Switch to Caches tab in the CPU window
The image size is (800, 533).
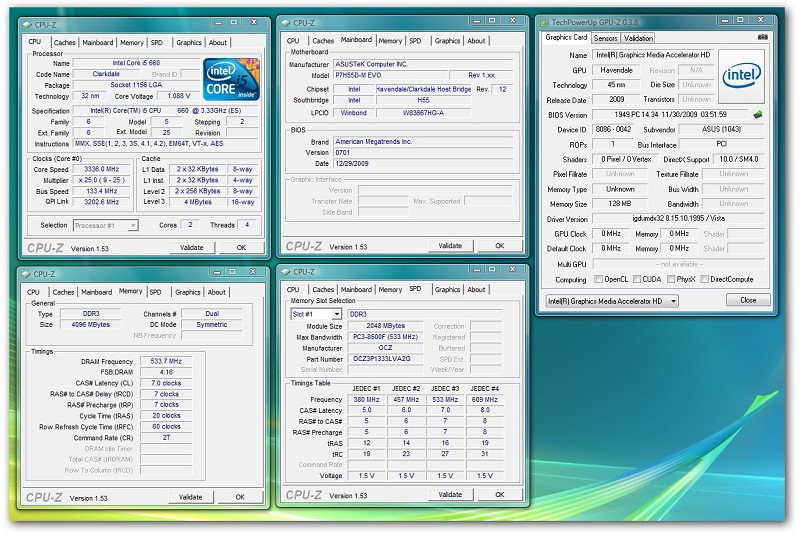click(64, 42)
